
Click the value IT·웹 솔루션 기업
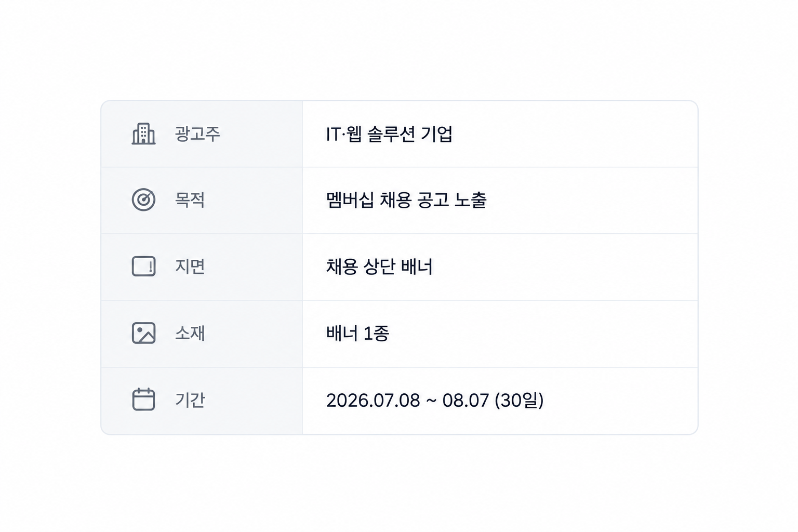[389, 134]
